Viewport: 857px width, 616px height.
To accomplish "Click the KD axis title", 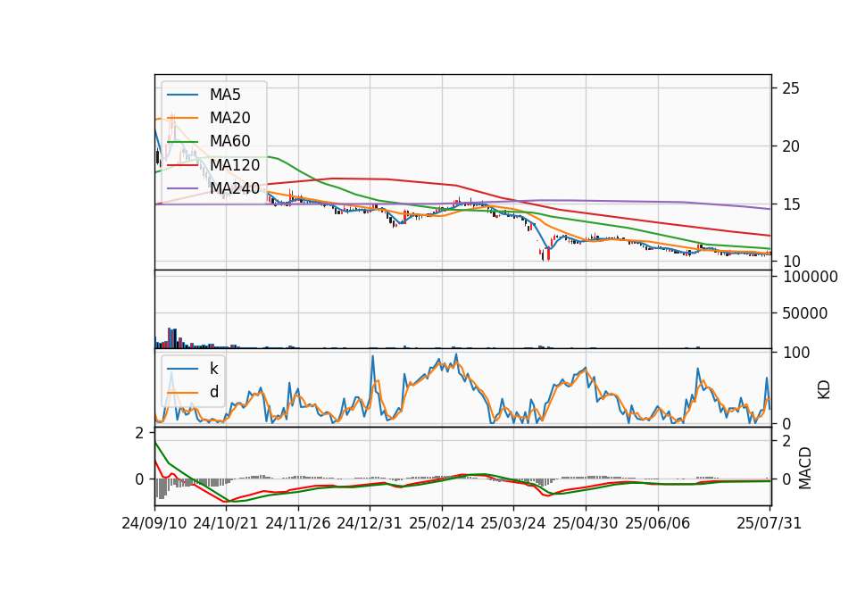I will pyautogui.click(x=824, y=389).
